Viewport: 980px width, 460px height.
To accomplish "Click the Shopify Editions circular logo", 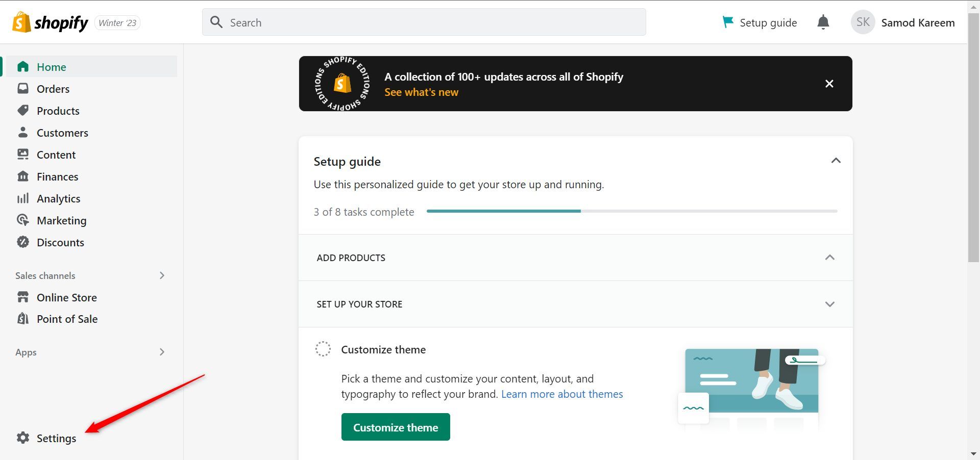I will pyautogui.click(x=342, y=84).
